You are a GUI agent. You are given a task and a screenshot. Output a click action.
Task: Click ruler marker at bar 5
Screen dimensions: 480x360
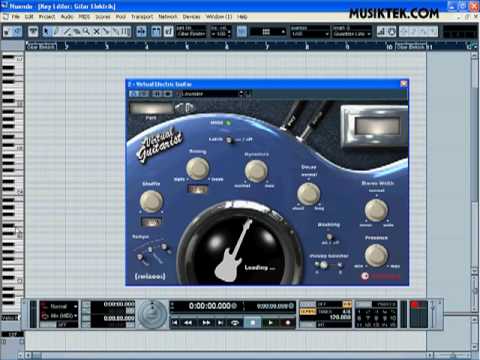(187, 47)
